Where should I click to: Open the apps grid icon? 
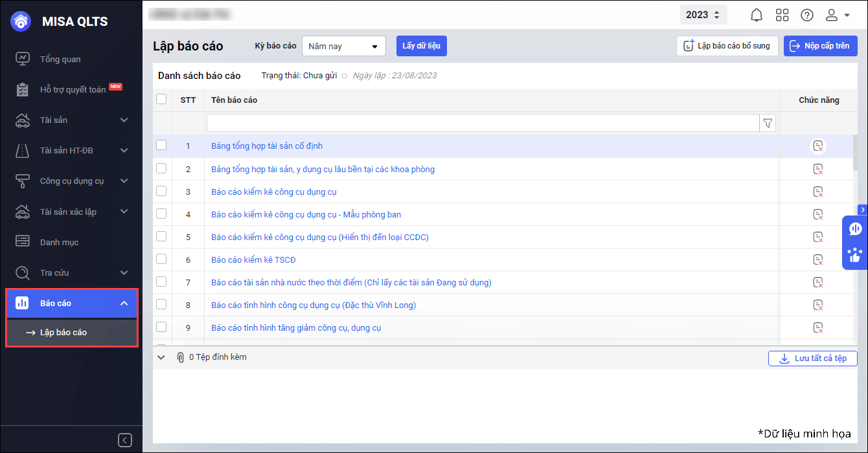coord(782,15)
